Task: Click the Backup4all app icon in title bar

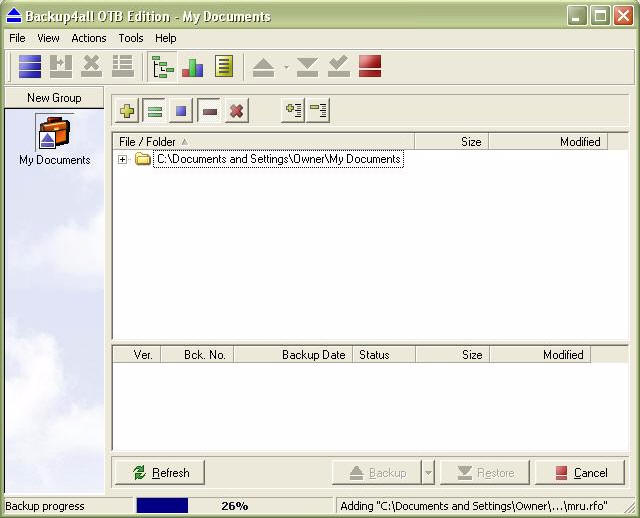Action: (14, 16)
